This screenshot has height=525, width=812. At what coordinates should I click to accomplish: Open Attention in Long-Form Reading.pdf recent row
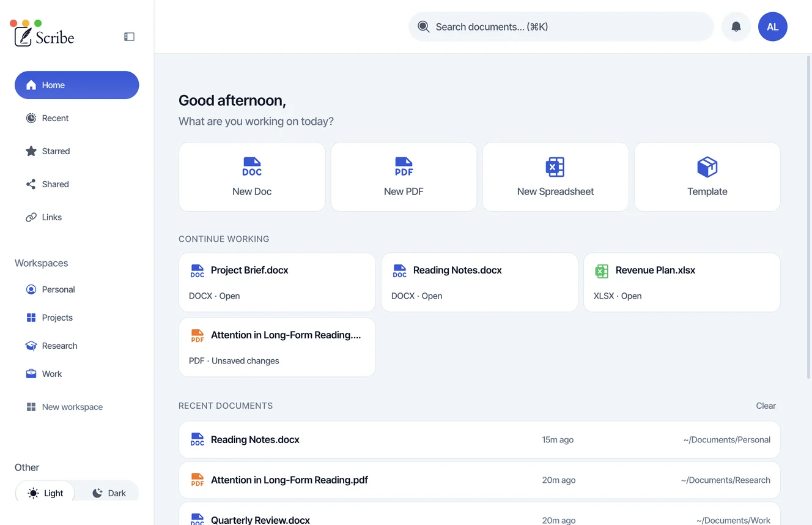point(479,480)
